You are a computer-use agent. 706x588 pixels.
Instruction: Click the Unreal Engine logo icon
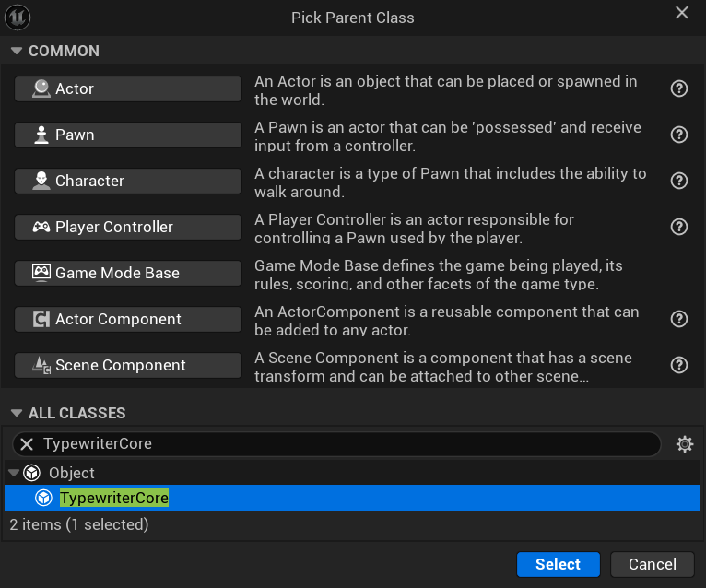(18, 17)
